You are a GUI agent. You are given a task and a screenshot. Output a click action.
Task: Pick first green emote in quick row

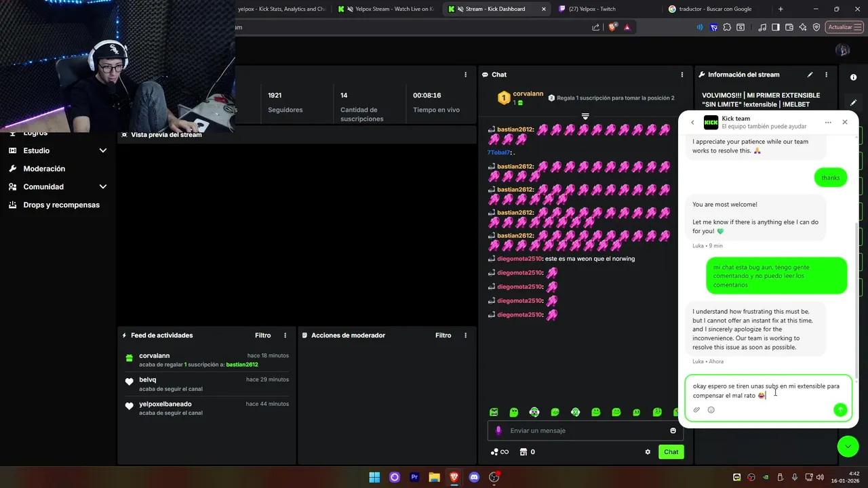point(494,412)
